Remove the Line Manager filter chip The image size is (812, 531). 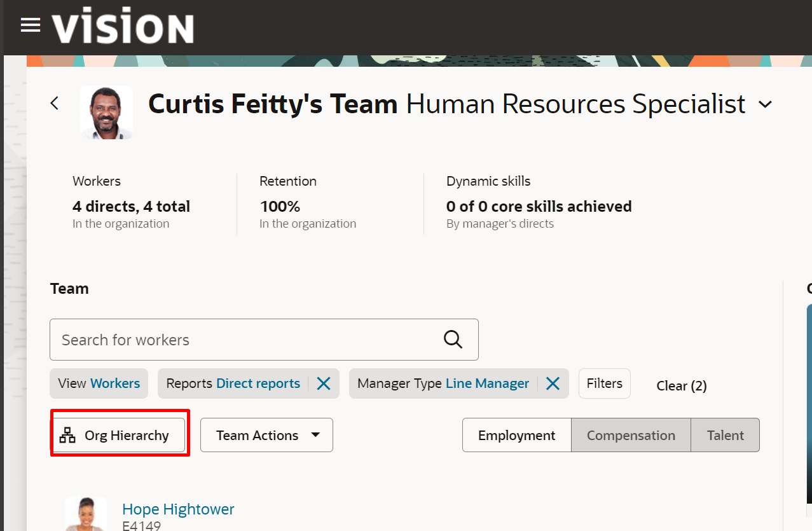tap(553, 383)
